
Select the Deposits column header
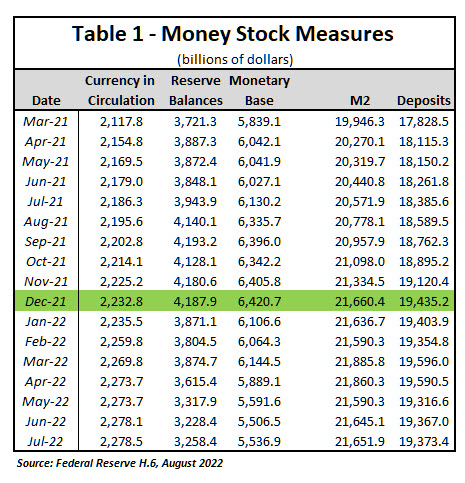pyautogui.click(x=424, y=101)
